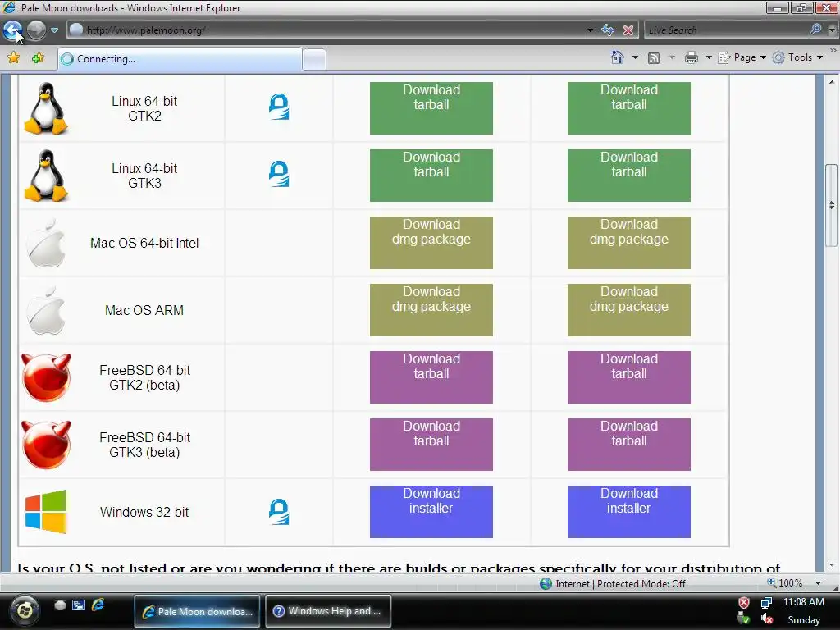Click the network connection tray icon
Image resolution: width=840 pixels, height=630 pixels.
tap(767, 603)
